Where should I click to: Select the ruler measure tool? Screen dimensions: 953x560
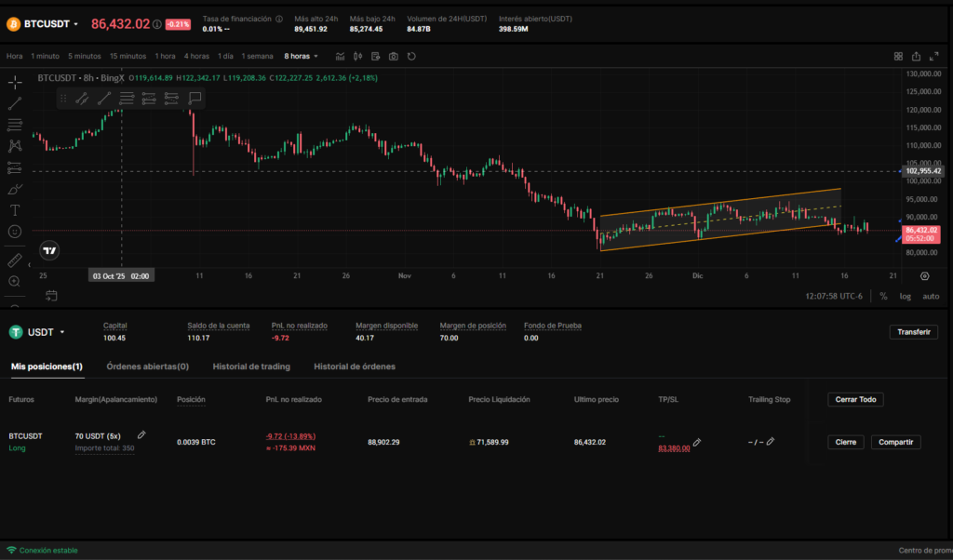[15, 260]
